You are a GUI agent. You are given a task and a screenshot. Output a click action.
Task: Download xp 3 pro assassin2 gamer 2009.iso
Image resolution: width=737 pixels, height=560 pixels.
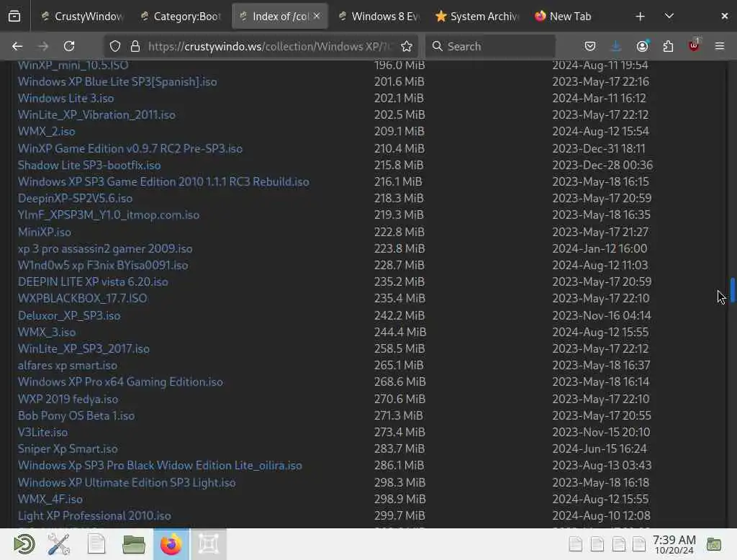pos(105,248)
